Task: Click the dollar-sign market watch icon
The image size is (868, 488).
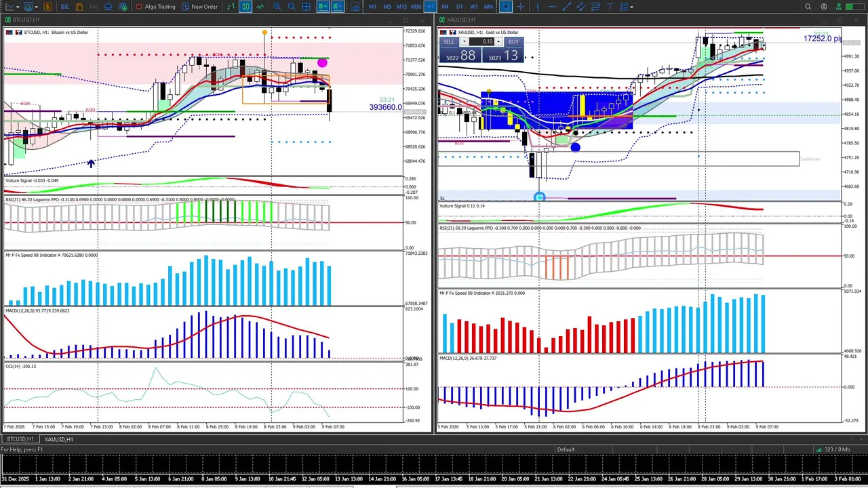Action: (x=47, y=6)
